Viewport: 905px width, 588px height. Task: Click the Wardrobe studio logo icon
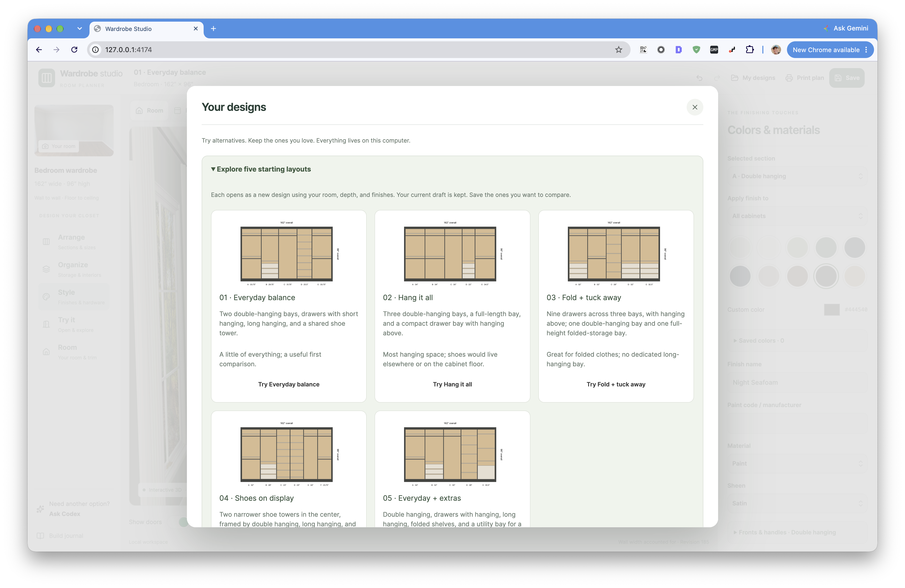(46, 78)
